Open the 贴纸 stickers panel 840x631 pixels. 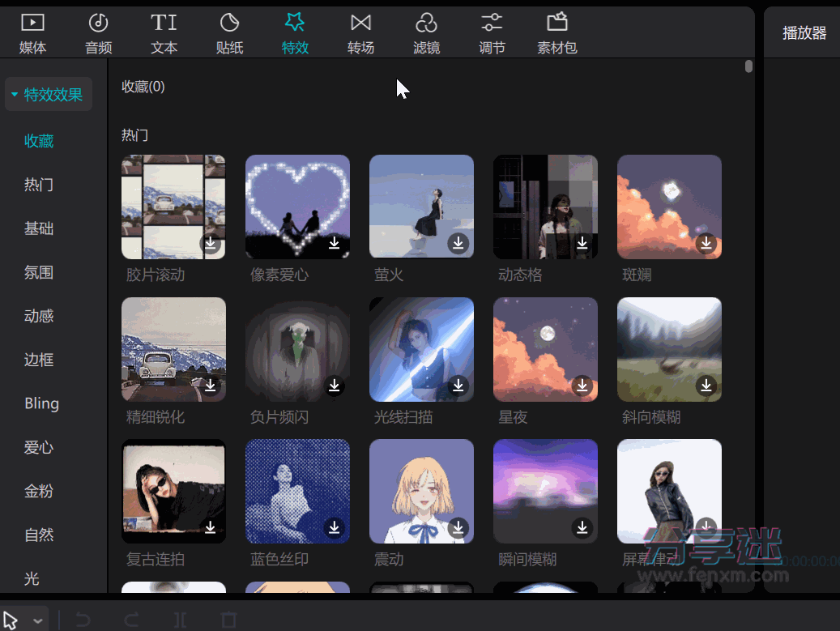pos(229,32)
